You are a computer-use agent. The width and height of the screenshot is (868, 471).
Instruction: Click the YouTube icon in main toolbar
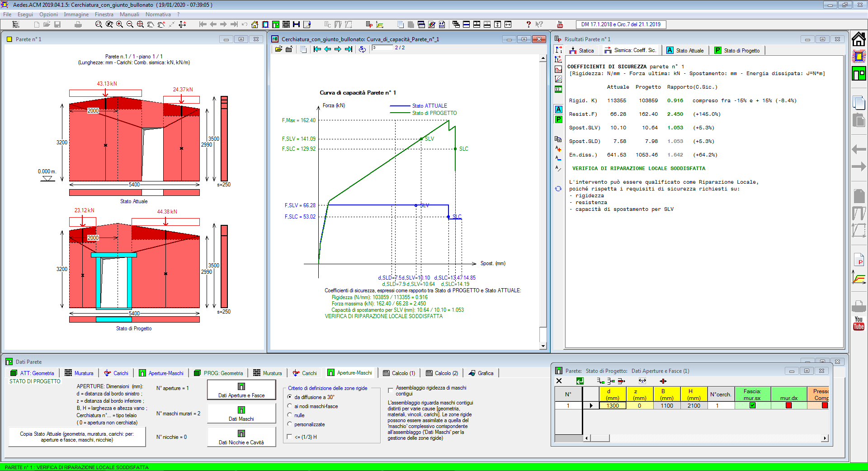click(560, 24)
